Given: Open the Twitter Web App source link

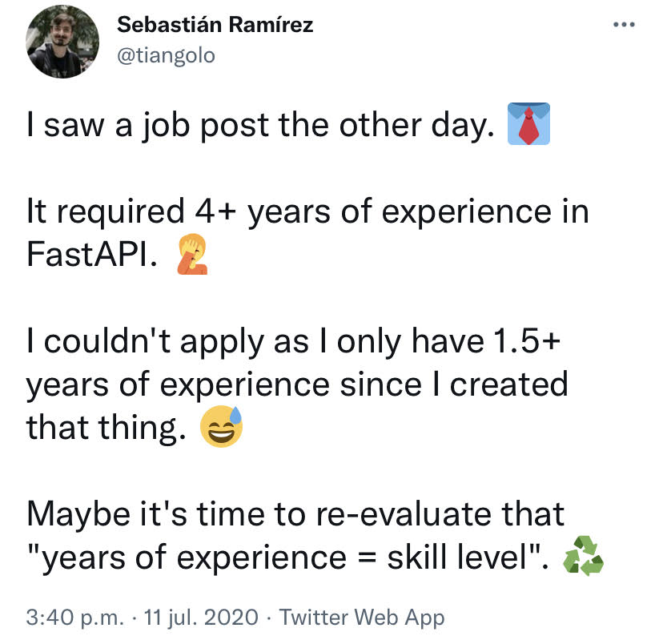Looking at the screenshot, I should pos(362,617).
